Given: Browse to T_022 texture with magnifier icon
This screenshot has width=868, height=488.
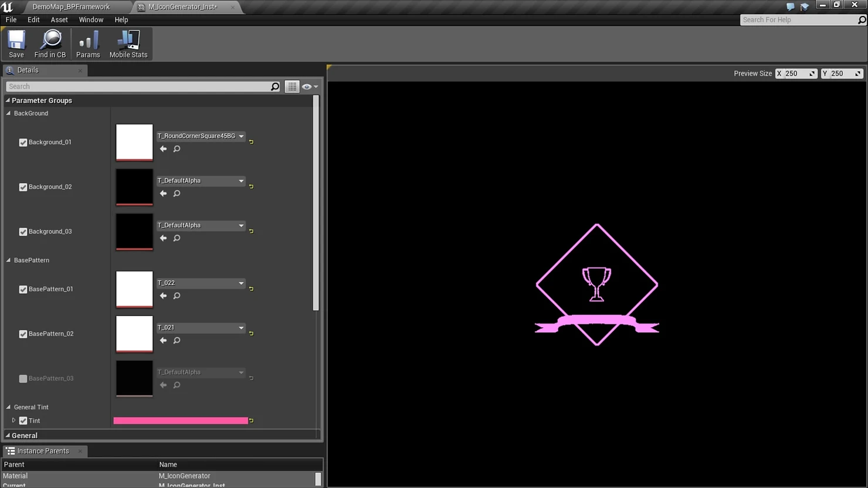Looking at the screenshot, I should [177, 296].
